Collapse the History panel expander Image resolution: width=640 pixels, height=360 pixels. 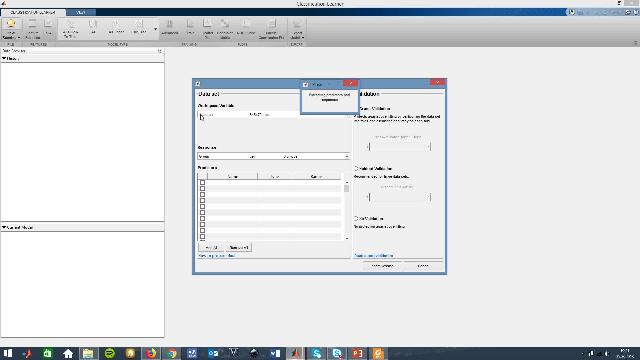4,58
